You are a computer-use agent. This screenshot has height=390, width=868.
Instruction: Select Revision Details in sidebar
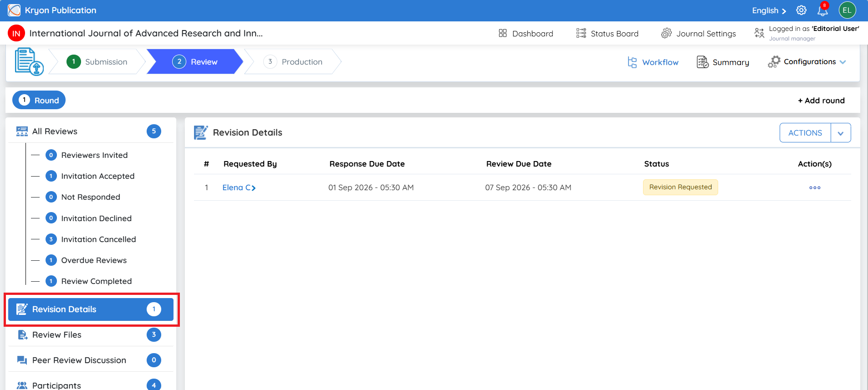pyautogui.click(x=91, y=309)
